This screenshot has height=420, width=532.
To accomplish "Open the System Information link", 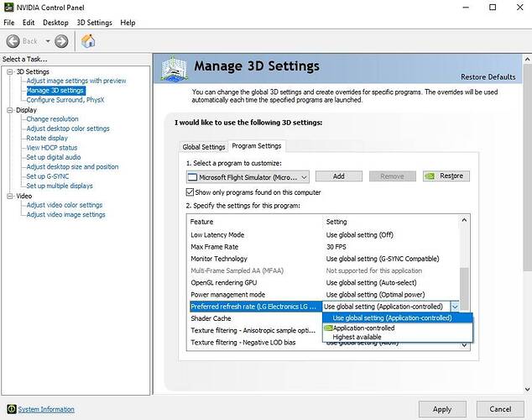I will [46, 409].
